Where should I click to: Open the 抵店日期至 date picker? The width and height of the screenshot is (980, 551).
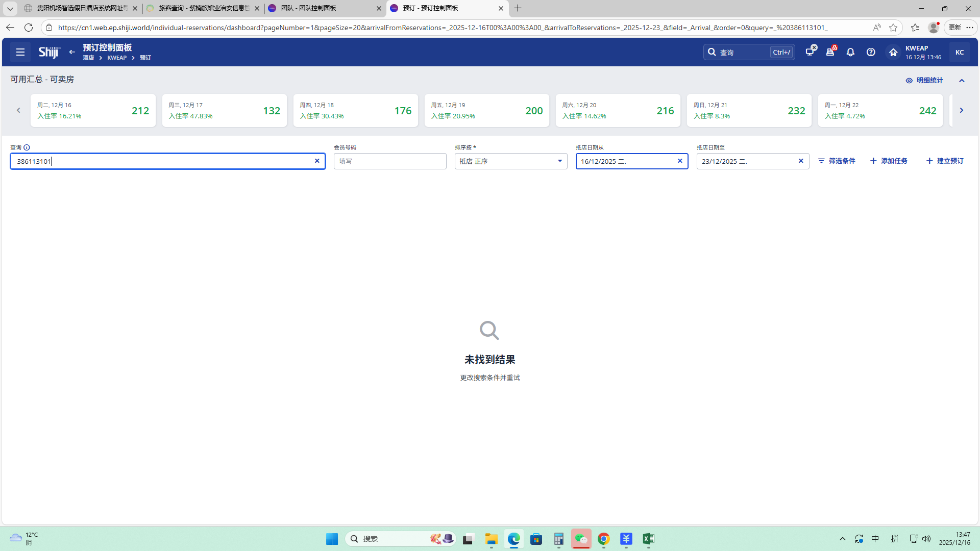pyautogui.click(x=746, y=161)
